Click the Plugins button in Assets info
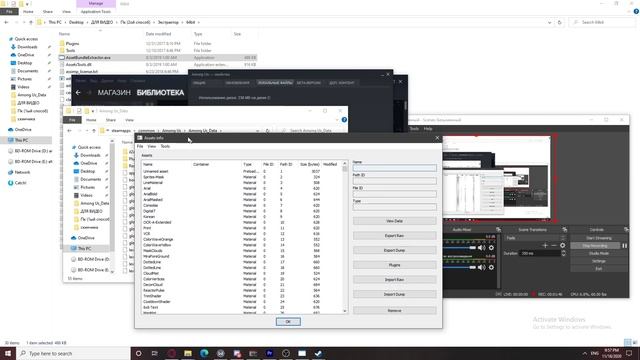640x360 pixels. pos(394,265)
